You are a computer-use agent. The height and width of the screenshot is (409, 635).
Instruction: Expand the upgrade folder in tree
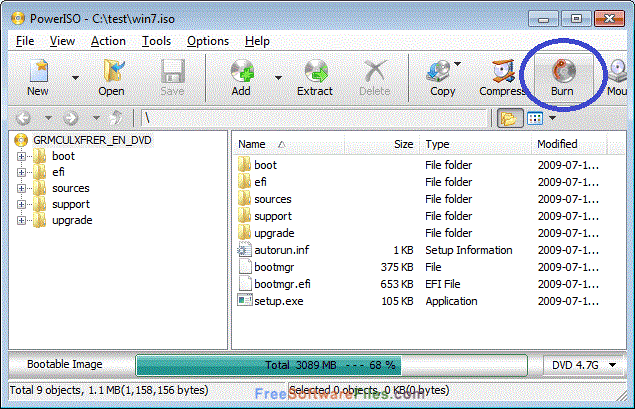(x=21, y=221)
